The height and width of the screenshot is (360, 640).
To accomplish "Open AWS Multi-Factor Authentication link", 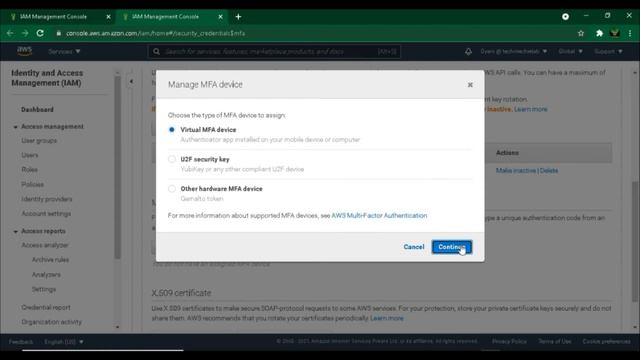I will tap(379, 216).
